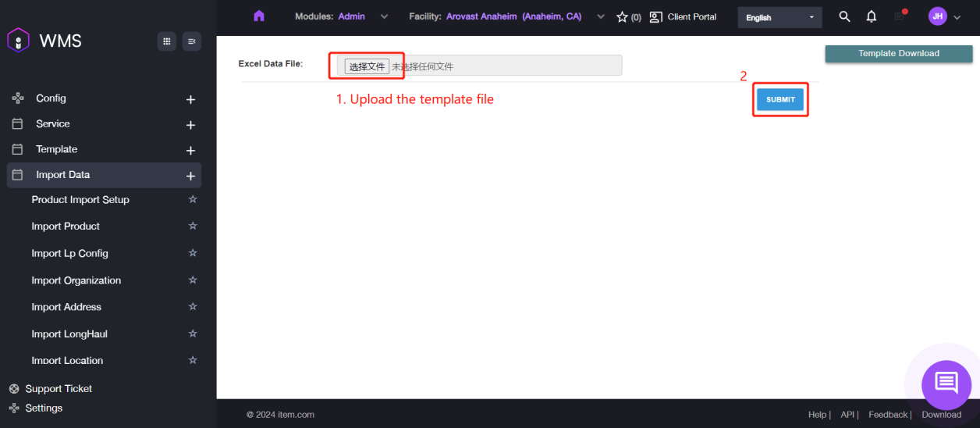Click the Template Download button
The height and width of the screenshot is (428, 980).
coord(898,54)
